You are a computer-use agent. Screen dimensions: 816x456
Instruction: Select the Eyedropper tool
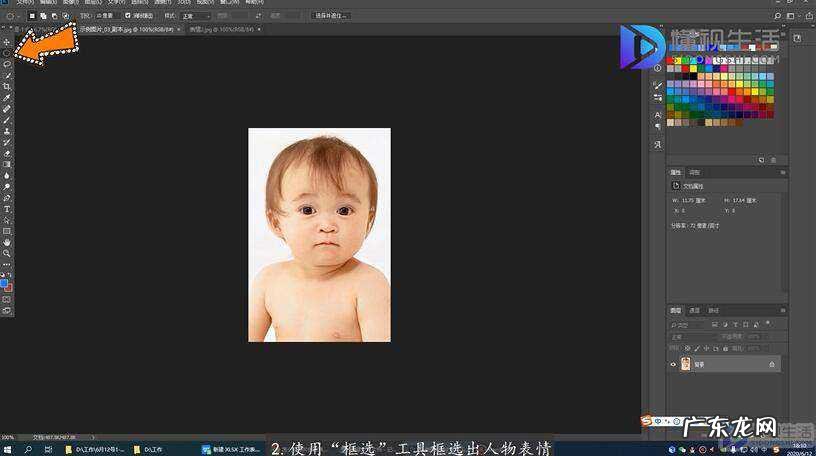click(x=7, y=97)
